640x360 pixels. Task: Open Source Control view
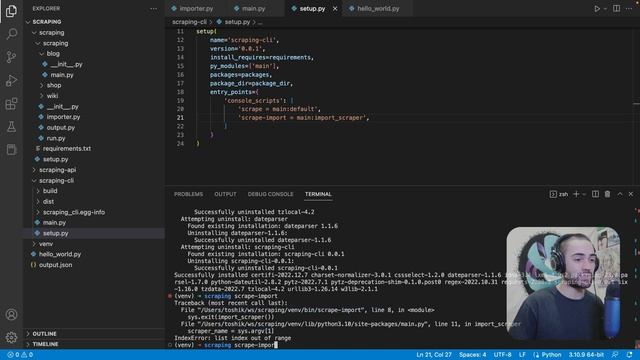tap(11, 57)
